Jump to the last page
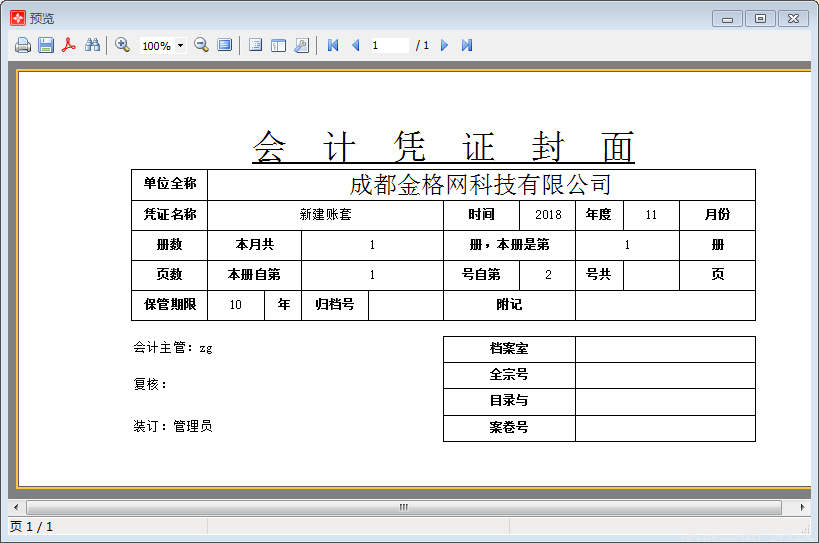This screenshot has width=819, height=543. pyautogui.click(x=467, y=45)
